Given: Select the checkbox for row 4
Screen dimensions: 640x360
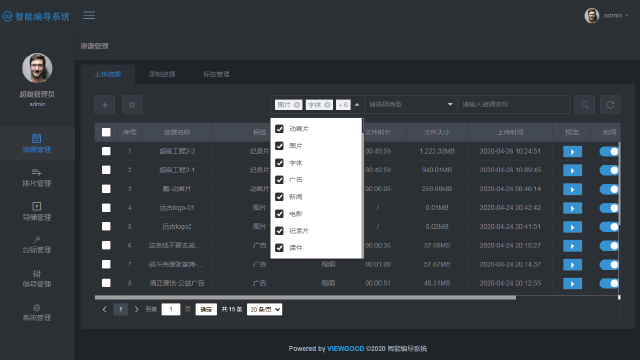Looking at the screenshot, I should [106, 208].
